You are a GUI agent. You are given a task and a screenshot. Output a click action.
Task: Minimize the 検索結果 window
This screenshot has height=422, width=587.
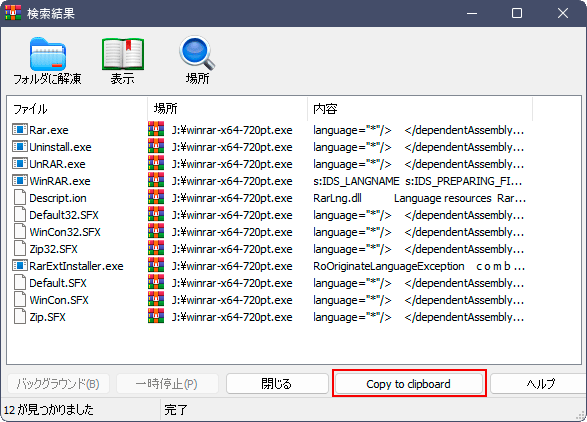pos(472,13)
